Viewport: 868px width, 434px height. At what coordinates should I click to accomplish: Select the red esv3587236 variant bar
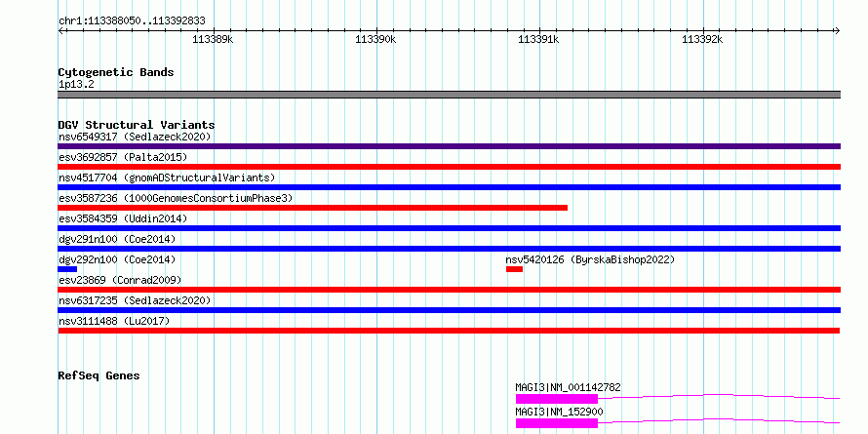313,208
